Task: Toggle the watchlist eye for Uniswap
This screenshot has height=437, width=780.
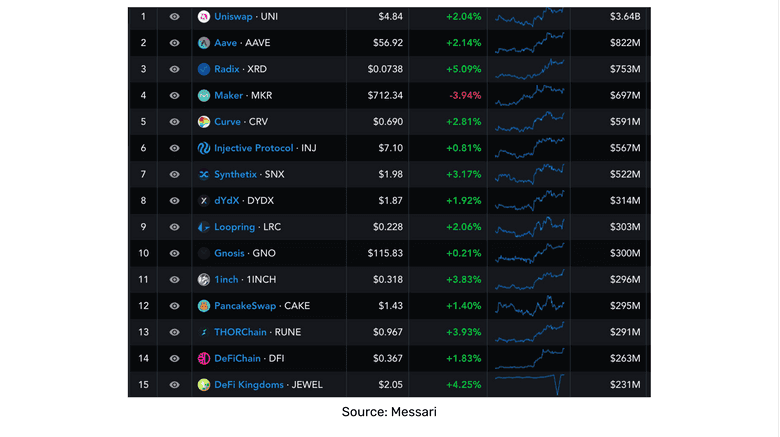Action: click(175, 17)
